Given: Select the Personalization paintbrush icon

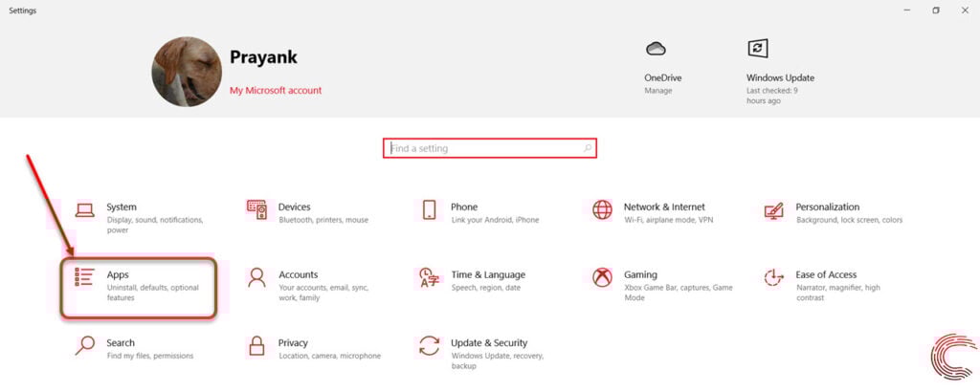Looking at the screenshot, I should pos(773,210).
